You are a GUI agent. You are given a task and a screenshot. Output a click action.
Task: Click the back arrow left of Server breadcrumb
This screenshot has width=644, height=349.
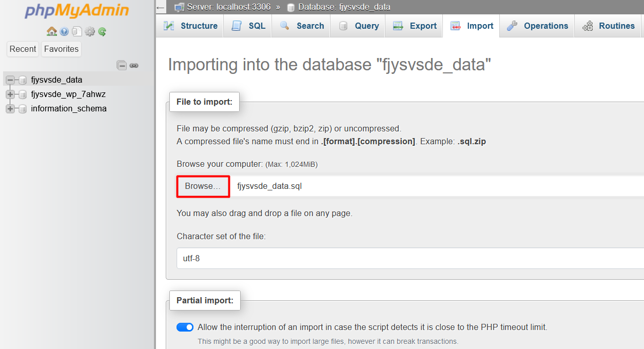click(x=161, y=7)
